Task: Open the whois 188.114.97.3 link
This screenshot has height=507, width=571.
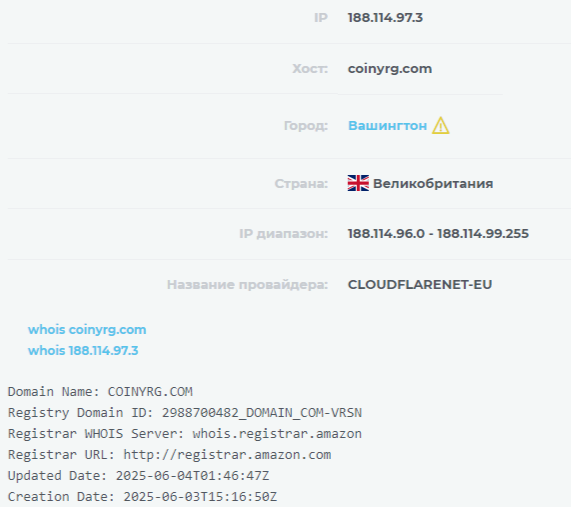Action: (83, 350)
